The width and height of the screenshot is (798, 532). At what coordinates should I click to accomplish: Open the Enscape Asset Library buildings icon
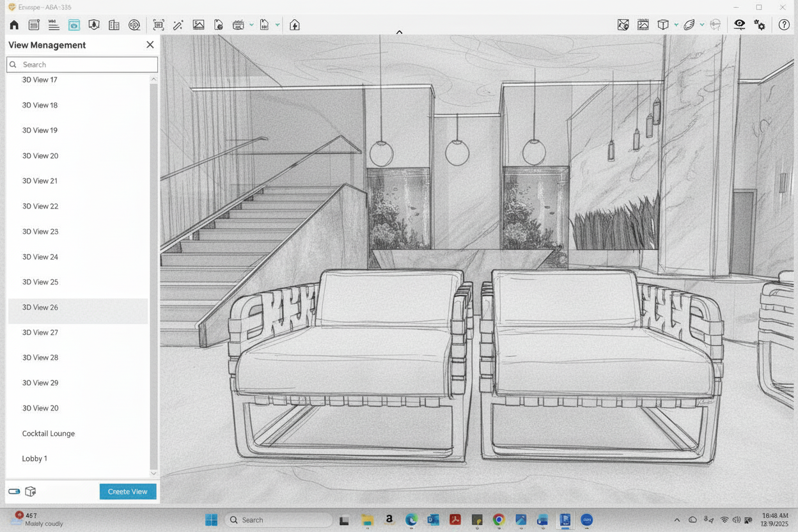click(114, 25)
